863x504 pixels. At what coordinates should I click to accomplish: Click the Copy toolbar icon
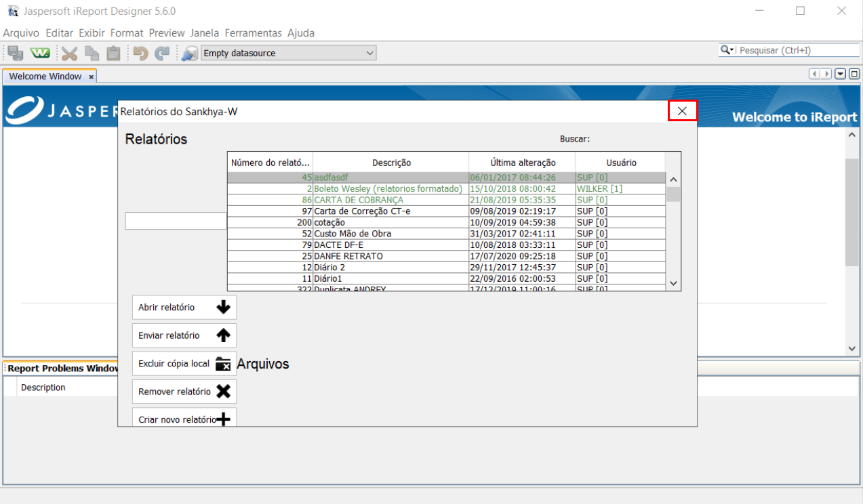pos(92,53)
